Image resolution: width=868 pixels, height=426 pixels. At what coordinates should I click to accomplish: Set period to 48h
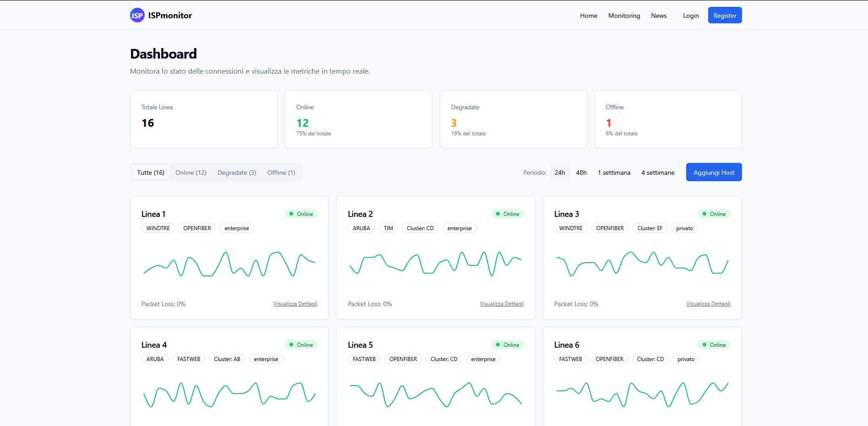tap(581, 173)
